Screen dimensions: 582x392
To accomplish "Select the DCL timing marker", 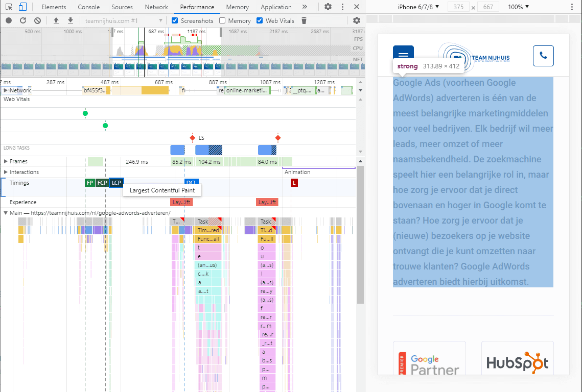I will [192, 182].
